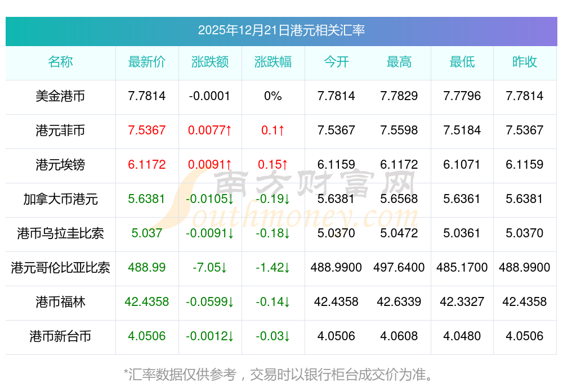Click the high value 5.0472
Screen dimensions: 563x392
(x=399, y=233)
